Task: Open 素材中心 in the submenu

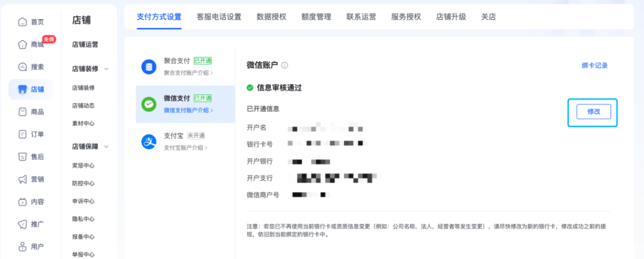Action: pos(83,124)
